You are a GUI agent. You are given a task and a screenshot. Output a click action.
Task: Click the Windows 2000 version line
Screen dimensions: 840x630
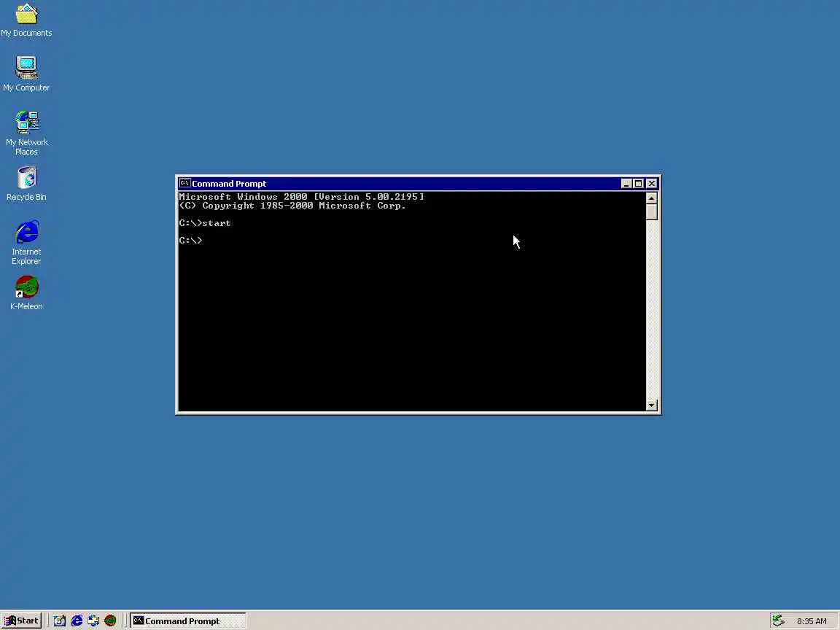point(302,197)
